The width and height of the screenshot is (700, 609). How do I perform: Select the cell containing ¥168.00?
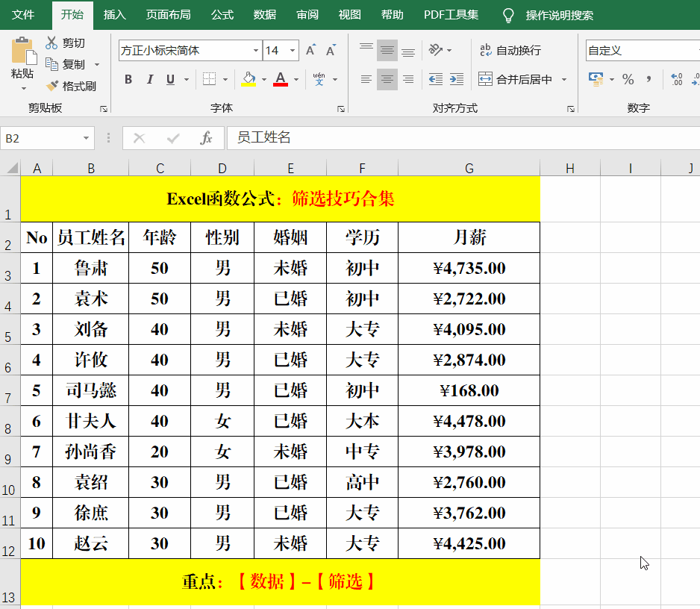coord(469,390)
